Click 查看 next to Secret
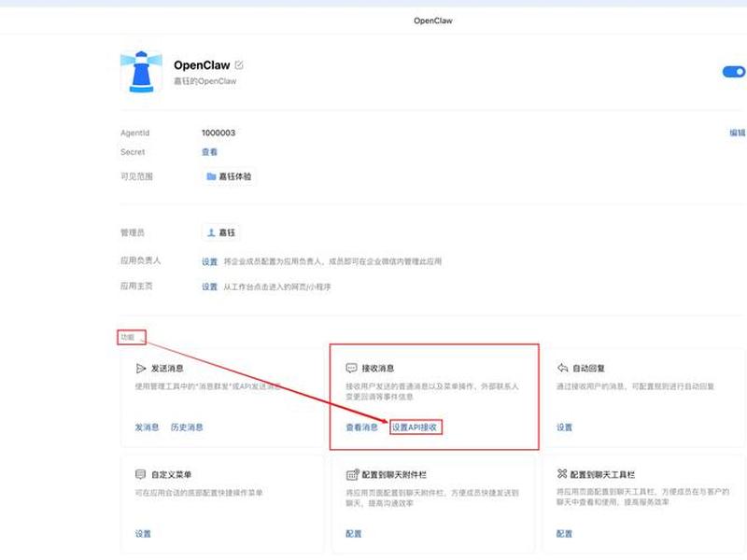This screenshot has width=747, height=560. 209,152
